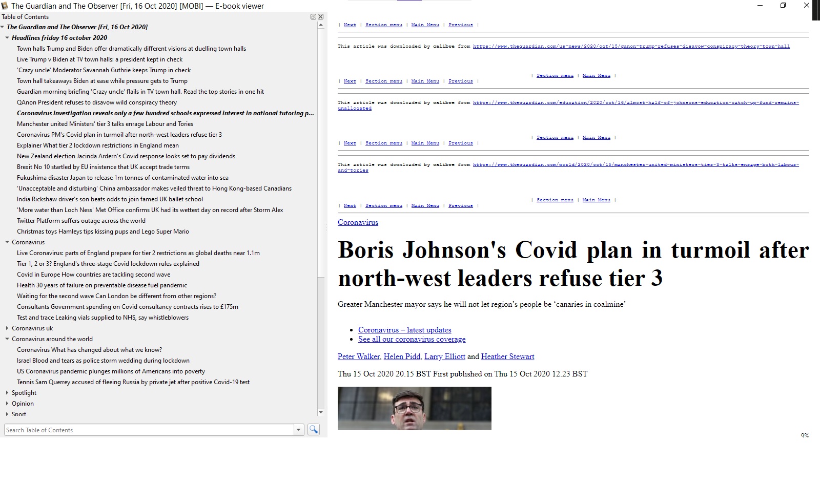This screenshot has height=504, width=820.
Task: Click the Andy Burnham article photo
Action: pos(414,408)
